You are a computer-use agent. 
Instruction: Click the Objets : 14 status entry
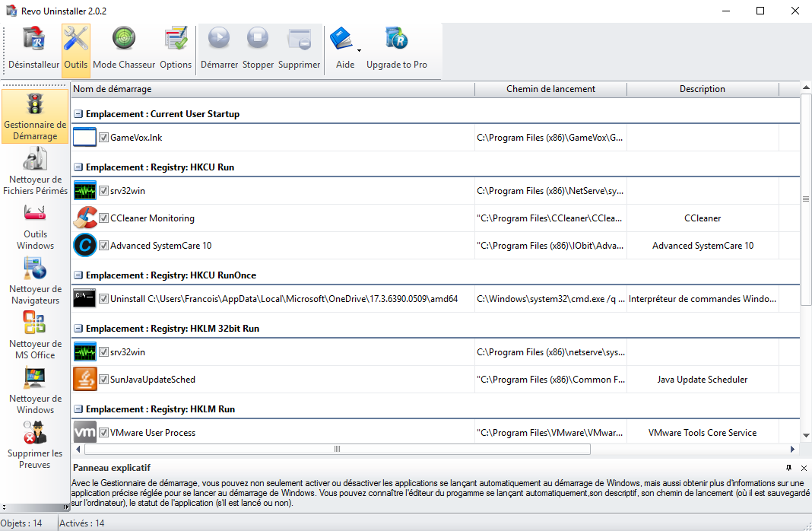[21, 523]
